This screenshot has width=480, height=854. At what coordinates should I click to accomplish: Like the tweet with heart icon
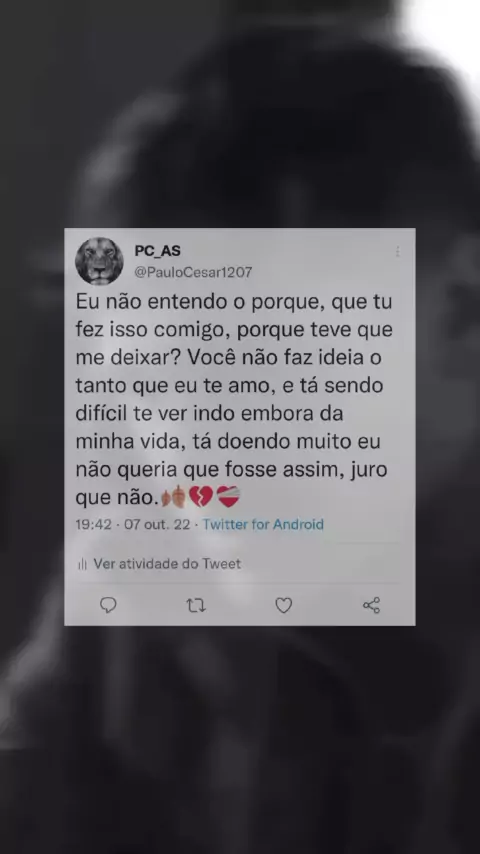[x=283, y=605]
